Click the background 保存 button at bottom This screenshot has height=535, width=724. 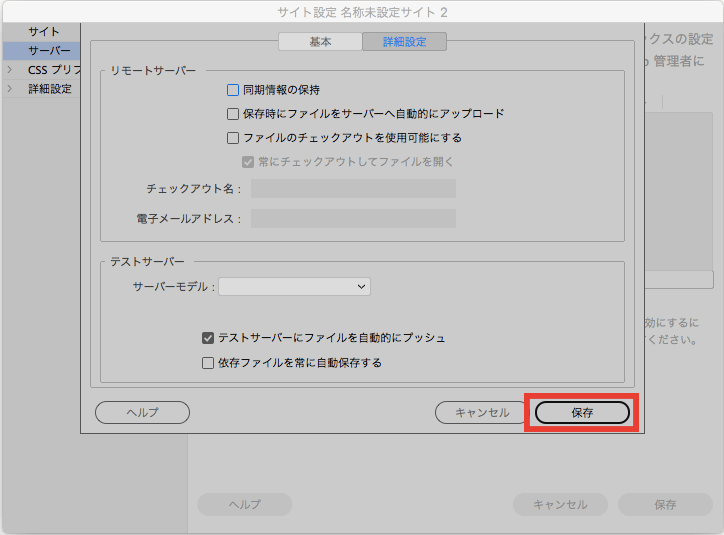(x=665, y=505)
